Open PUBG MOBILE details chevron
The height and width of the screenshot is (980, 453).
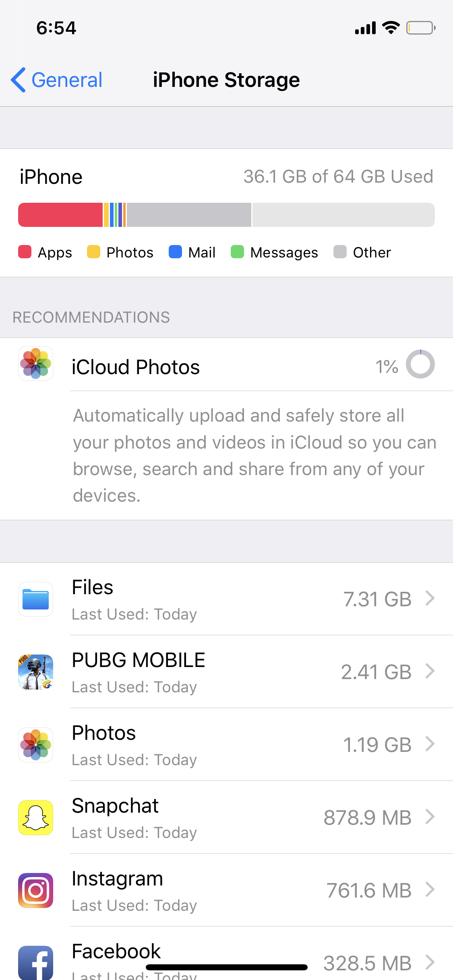430,671
